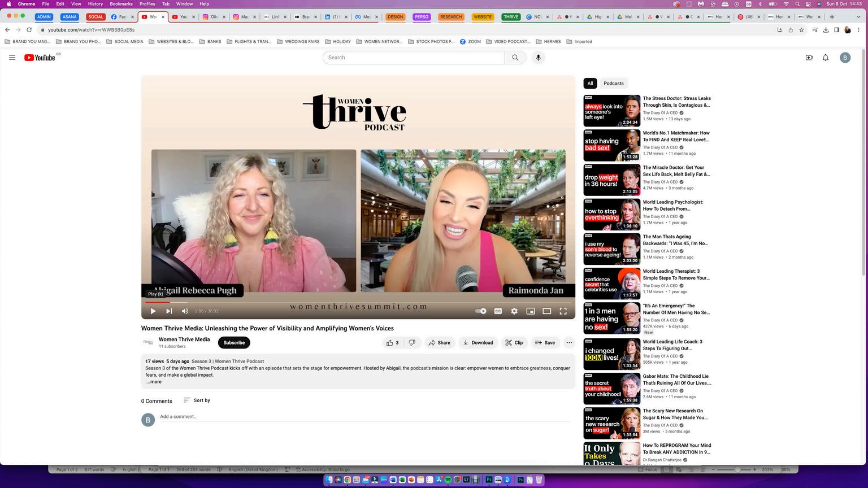
Task: Open more actions ellipsis menu under video
Action: (x=569, y=343)
